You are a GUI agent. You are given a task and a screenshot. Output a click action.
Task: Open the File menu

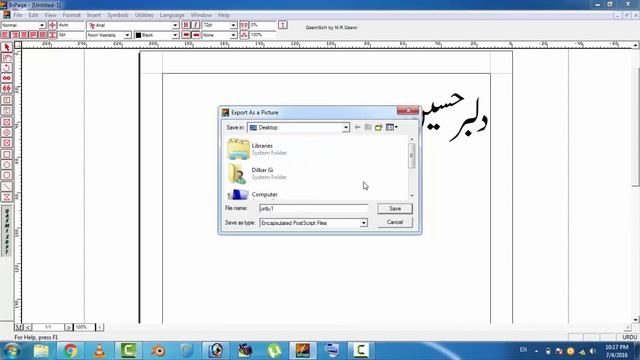coord(18,15)
